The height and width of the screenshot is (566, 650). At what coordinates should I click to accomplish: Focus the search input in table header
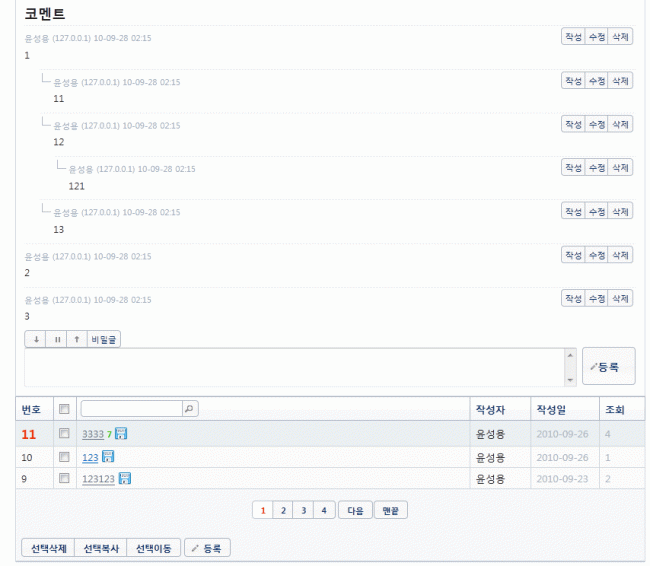click(x=132, y=409)
